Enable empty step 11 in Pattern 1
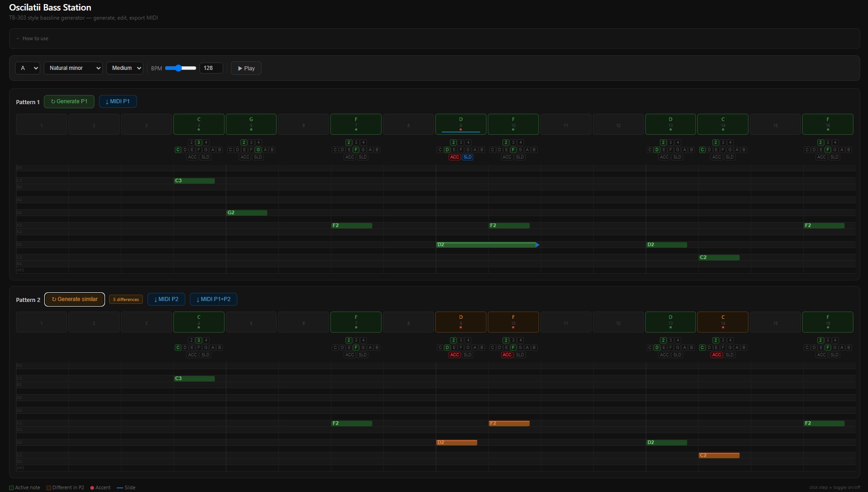The image size is (868, 492). pos(566,124)
